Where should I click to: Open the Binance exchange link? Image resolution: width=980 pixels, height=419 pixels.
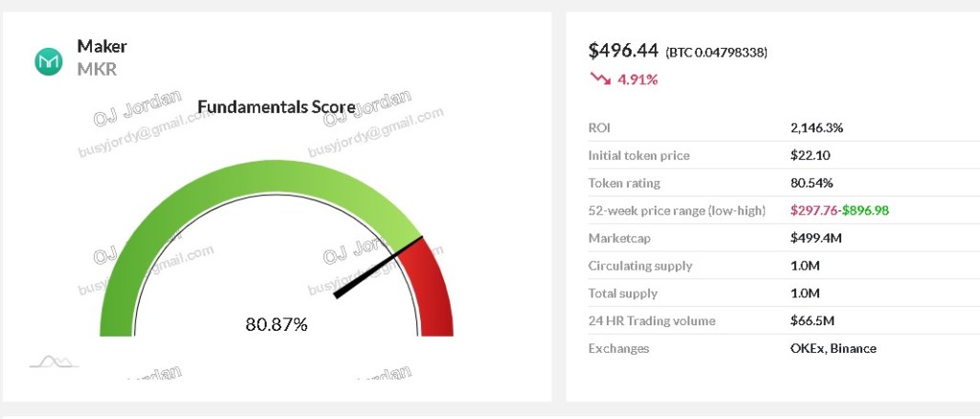856,348
